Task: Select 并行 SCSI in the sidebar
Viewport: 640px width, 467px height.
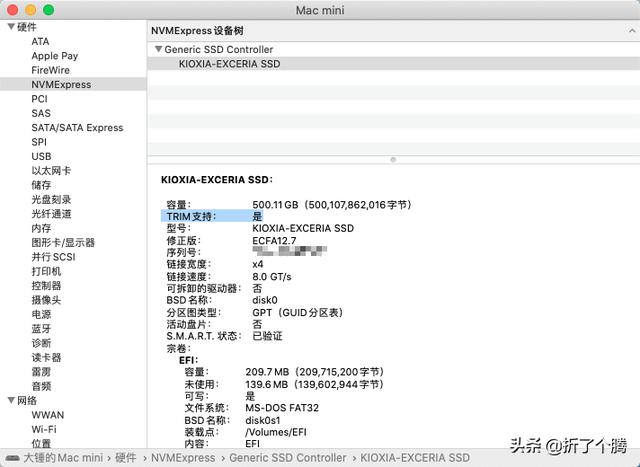Action: 53,257
